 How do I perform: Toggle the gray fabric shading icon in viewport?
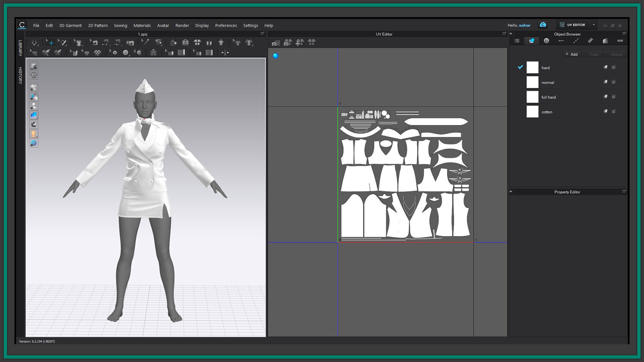coord(34,125)
